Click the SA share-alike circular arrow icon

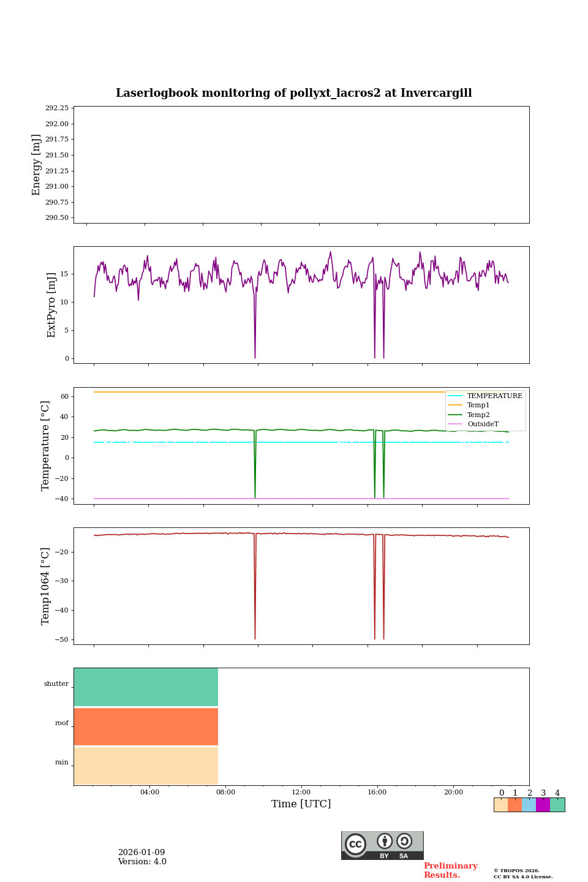click(404, 842)
